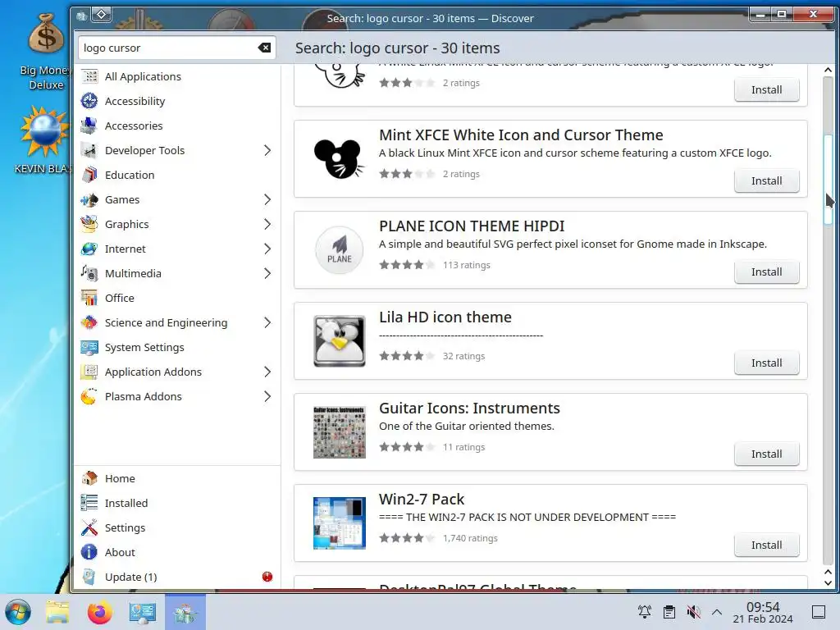Open the Guitar Icons thumbnail

(339, 432)
